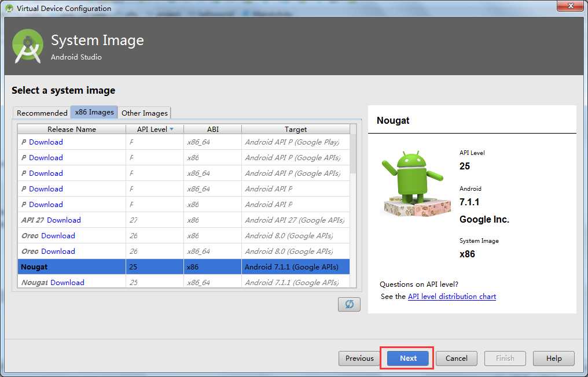Switch to the Other Images tab
The width and height of the screenshot is (588, 377).
coord(144,113)
